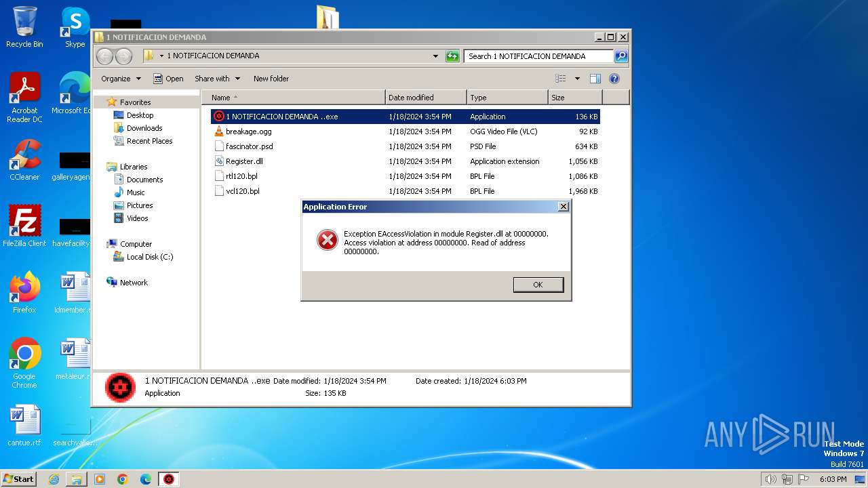
Task: Sort by Type column header
Action: (507, 98)
